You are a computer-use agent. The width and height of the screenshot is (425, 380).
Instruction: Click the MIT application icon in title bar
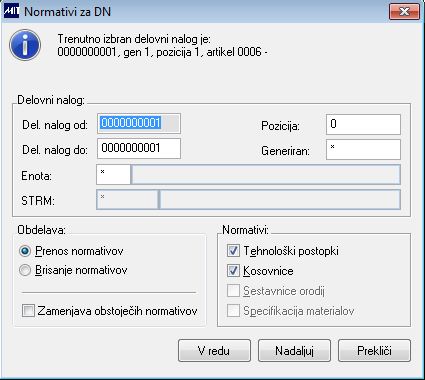click(x=11, y=12)
